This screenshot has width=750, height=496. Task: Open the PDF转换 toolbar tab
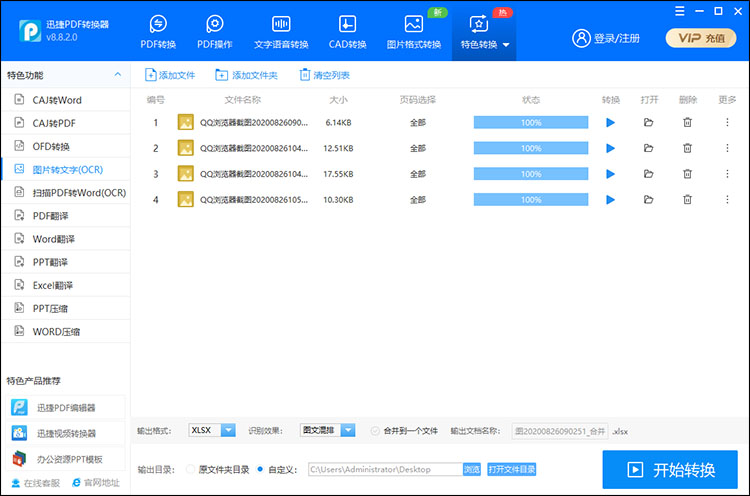coord(158,32)
